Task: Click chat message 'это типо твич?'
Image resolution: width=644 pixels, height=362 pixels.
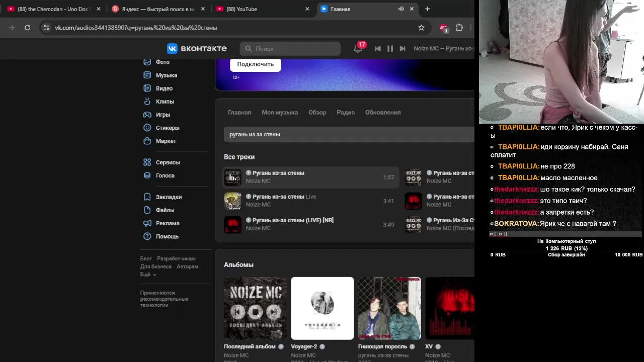Action: tap(563, 201)
